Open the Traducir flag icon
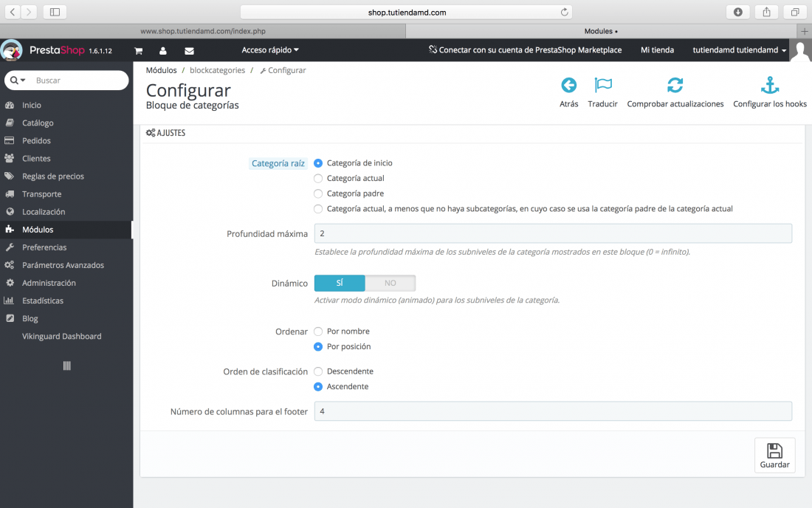The height and width of the screenshot is (508, 812). 603,85
